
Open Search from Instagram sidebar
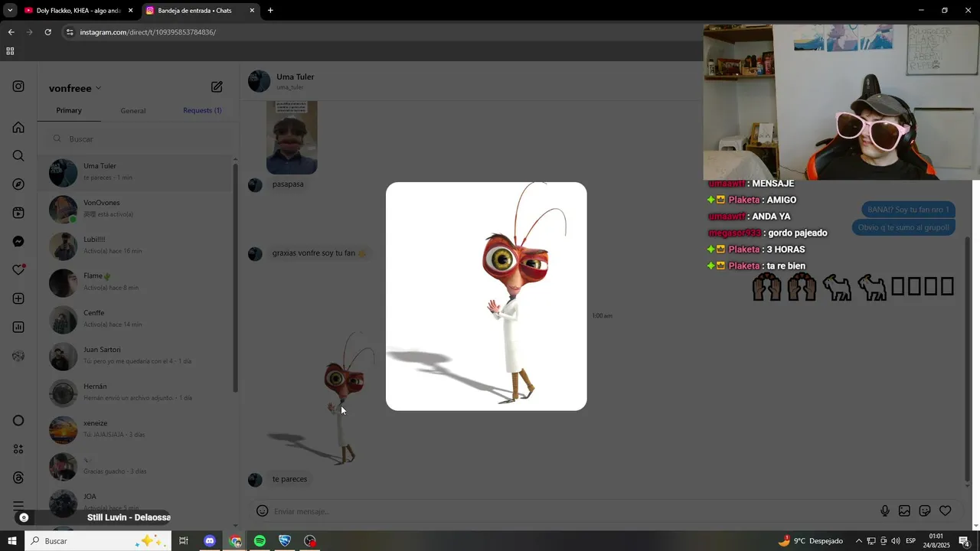pyautogui.click(x=18, y=155)
